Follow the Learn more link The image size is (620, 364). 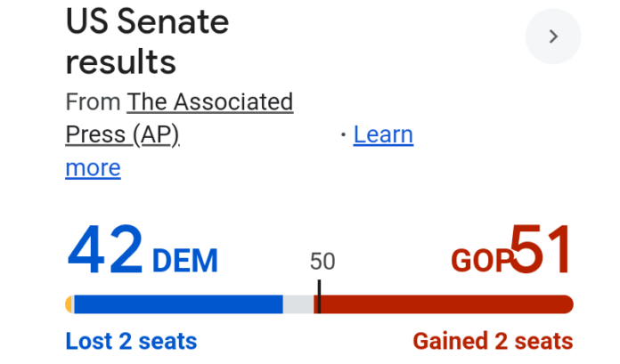(383, 135)
